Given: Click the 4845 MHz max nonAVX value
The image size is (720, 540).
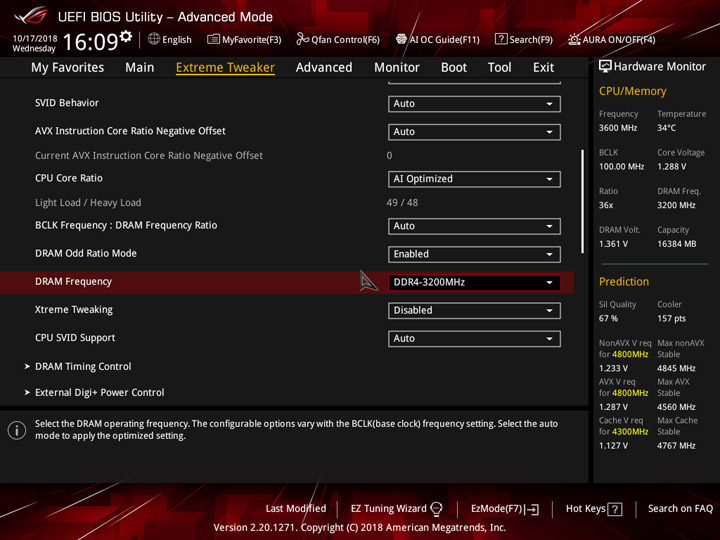Looking at the screenshot, I should pos(676,368).
